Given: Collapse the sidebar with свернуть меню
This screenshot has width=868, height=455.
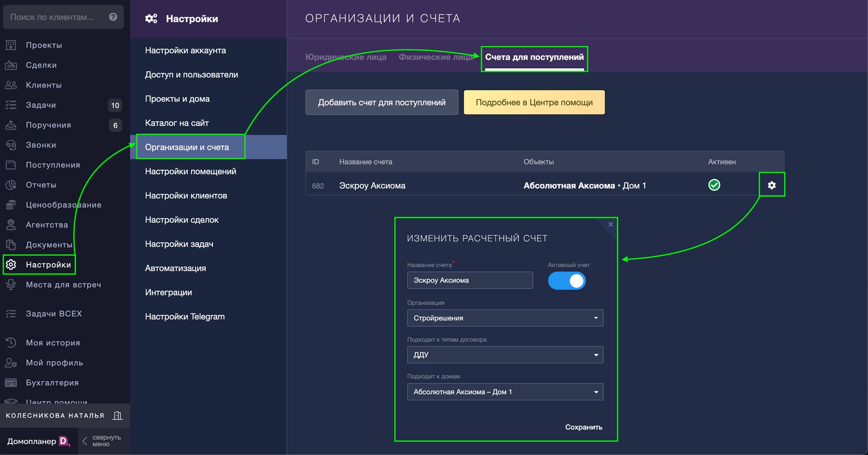Looking at the screenshot, I should click(101, 440).
